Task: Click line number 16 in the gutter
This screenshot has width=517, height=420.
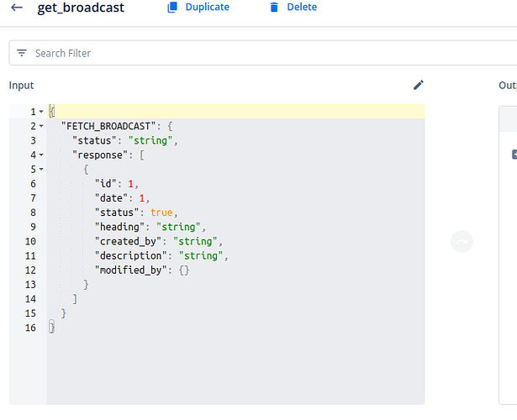Action: [x=31, y=328]
